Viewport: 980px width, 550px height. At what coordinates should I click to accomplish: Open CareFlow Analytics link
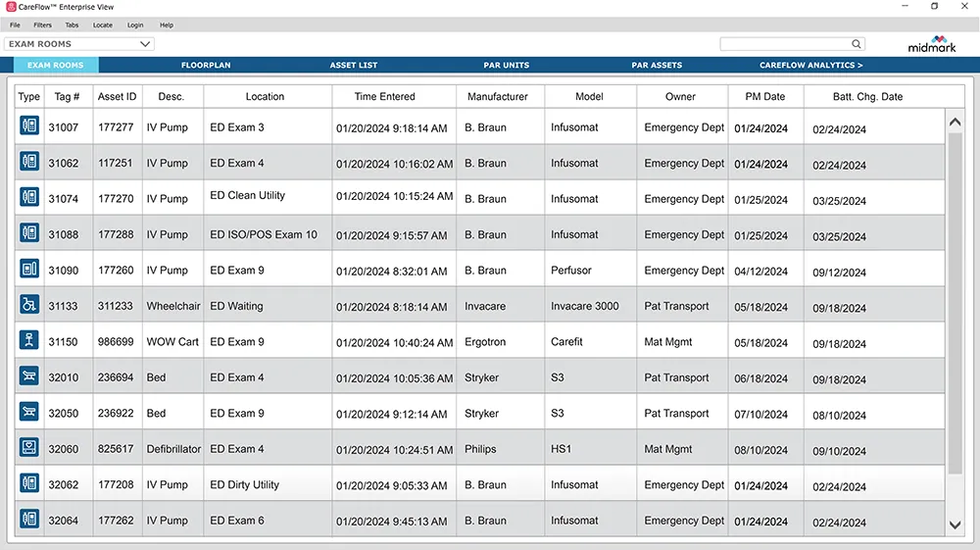point(811,66)
